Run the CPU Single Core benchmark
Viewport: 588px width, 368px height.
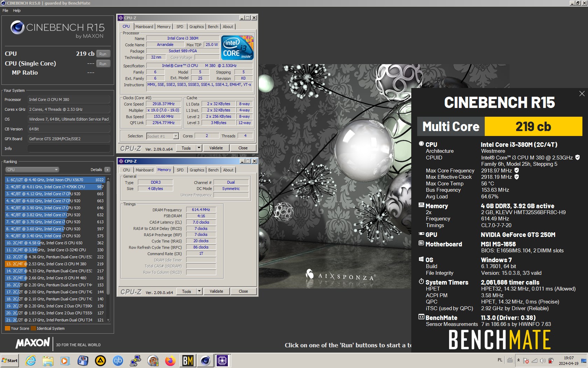tap(103, 64)
